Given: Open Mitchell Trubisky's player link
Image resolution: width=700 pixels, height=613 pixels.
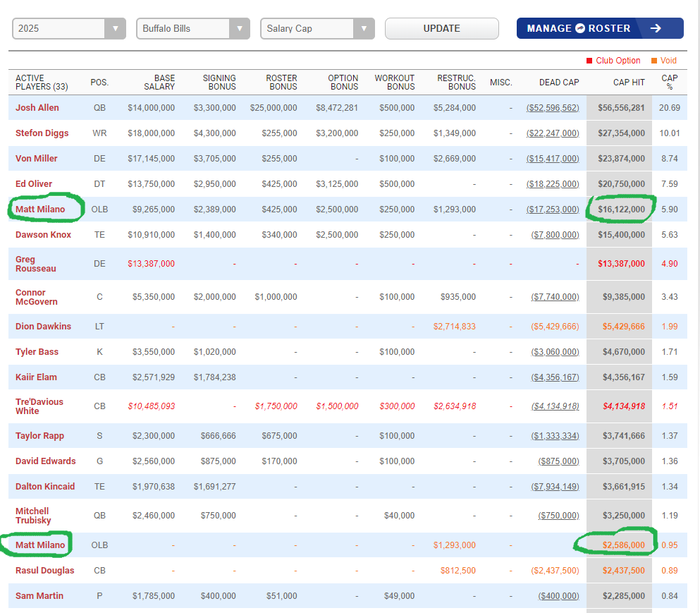Looking at the screenshot, I should 33,516.
